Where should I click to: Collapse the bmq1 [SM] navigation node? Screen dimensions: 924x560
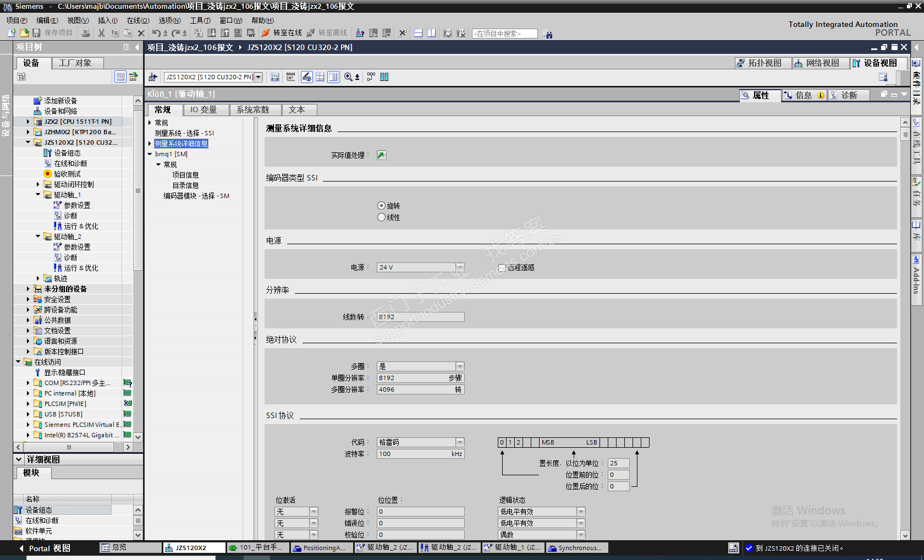pos(150,154)
